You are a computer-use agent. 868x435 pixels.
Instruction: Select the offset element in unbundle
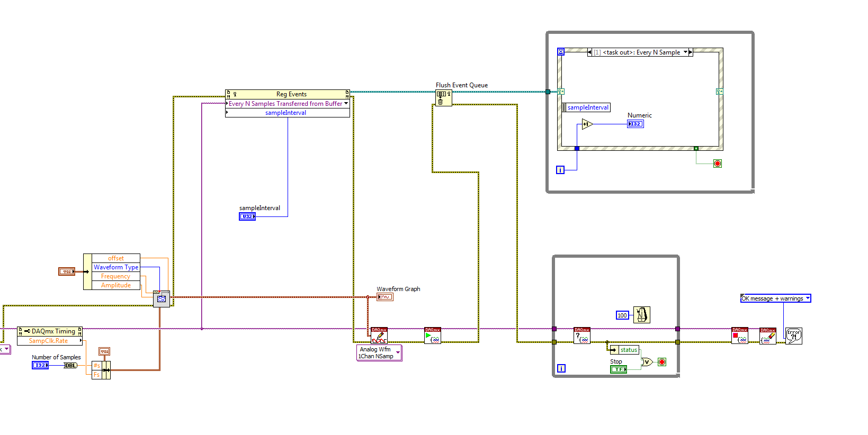[116, 258]
